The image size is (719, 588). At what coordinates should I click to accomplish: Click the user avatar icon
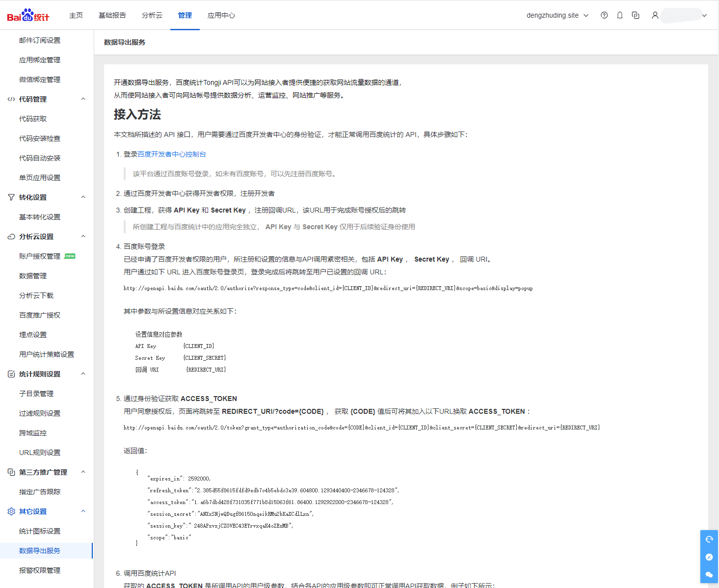click(x=655, y=15)
